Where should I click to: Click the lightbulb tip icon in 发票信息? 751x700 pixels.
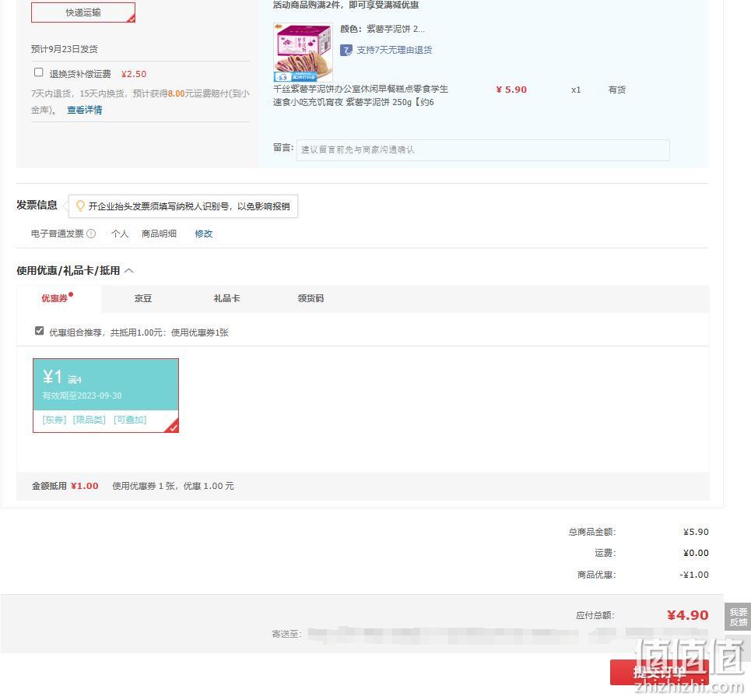tap(80, 206)
